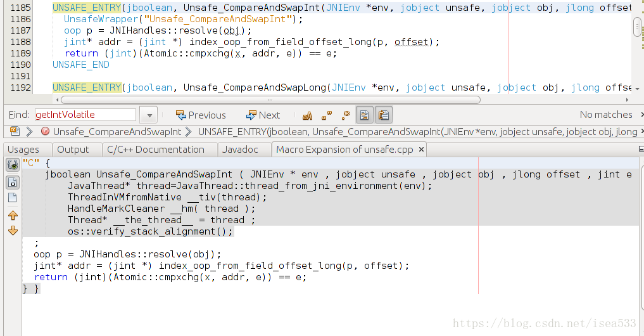Click return keyword in expansion pane
The image size is (644, 336).
(51, 277)
